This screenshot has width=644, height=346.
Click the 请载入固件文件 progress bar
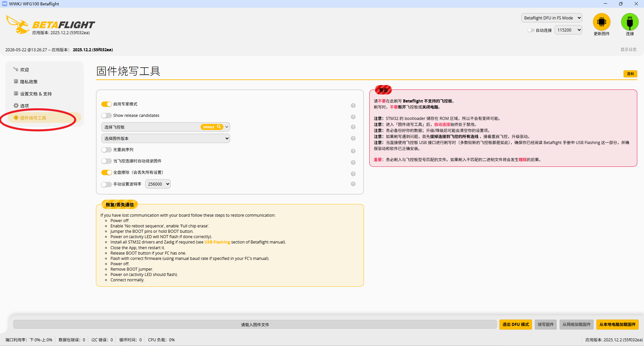(x=255, y=325)
